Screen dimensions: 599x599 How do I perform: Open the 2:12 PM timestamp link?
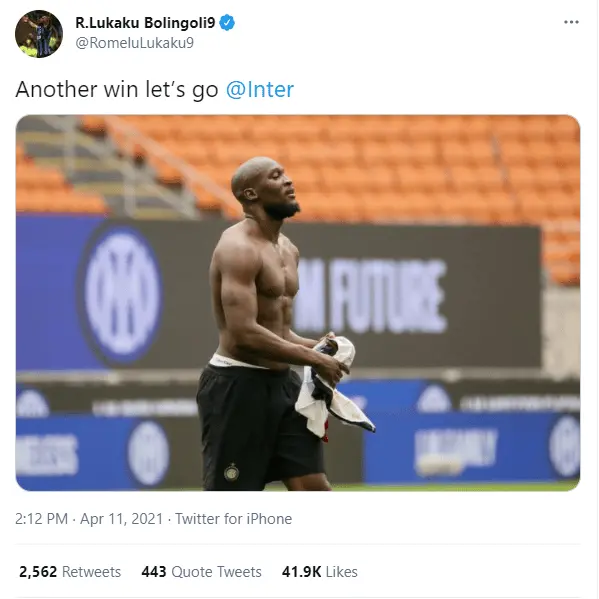point(42,519)
